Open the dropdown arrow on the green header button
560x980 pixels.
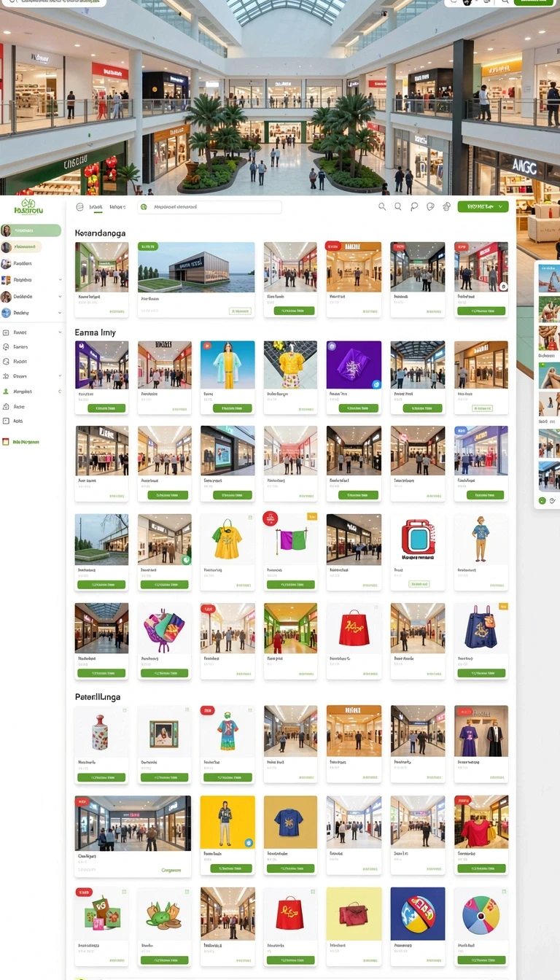(500, 207)
